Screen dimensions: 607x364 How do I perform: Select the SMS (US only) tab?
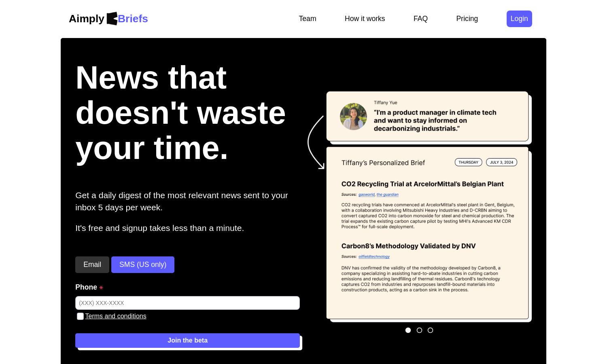[143, 265]
